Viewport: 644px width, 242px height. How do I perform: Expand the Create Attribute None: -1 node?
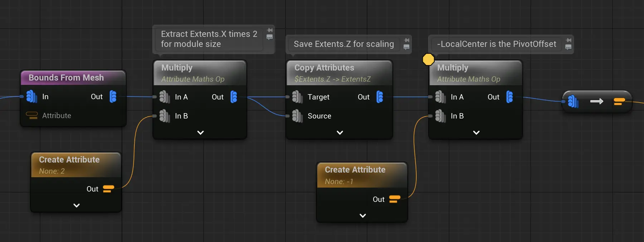[x=362, y=216]
